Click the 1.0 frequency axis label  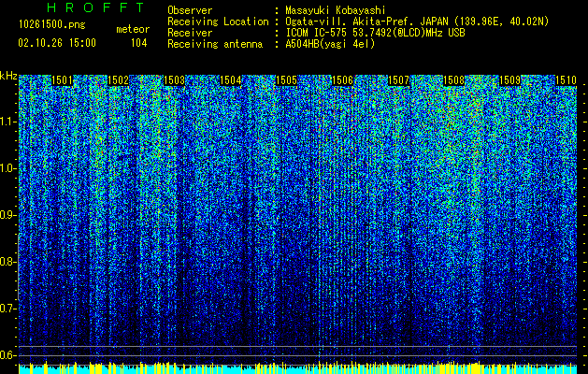click(x=7, y=168)
